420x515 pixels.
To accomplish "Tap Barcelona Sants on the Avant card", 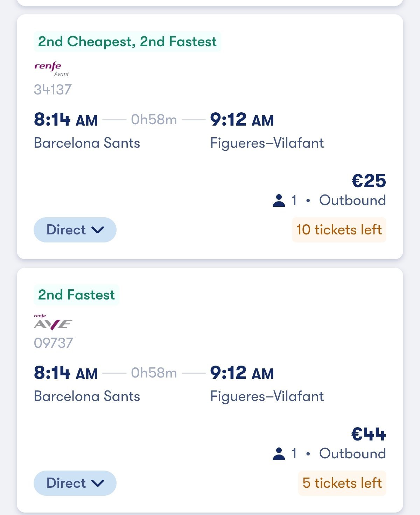I will pyautogui.click(x=87, y=143).
